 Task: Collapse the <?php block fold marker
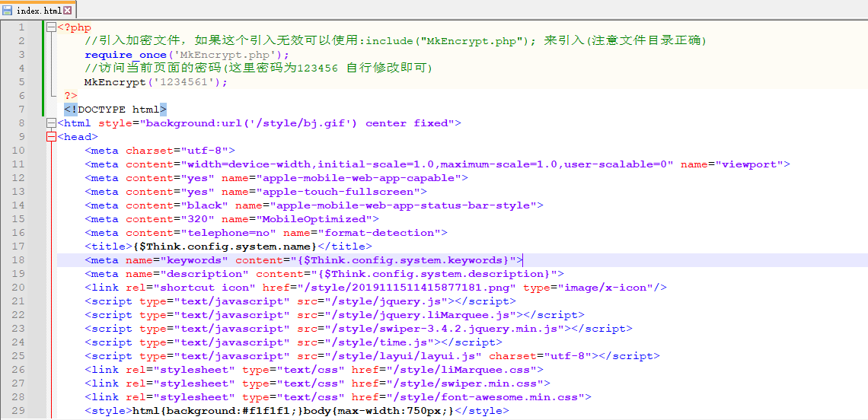pos(51,27)
